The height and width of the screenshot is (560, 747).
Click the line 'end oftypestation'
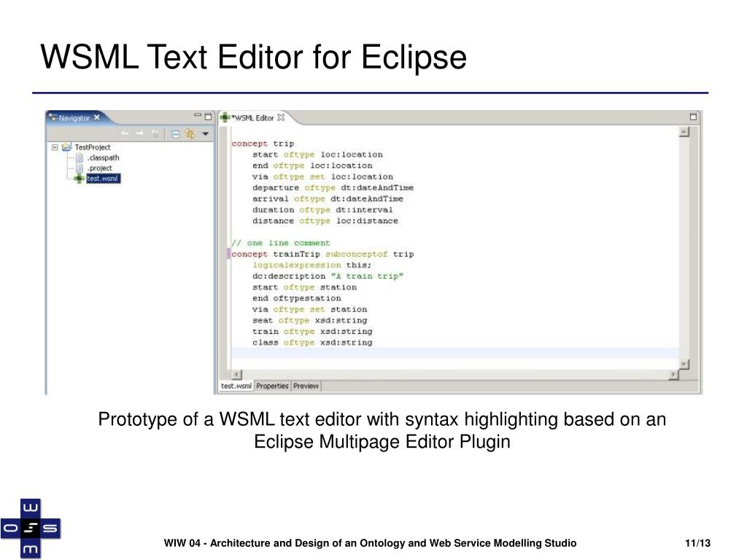pos(296,298)
